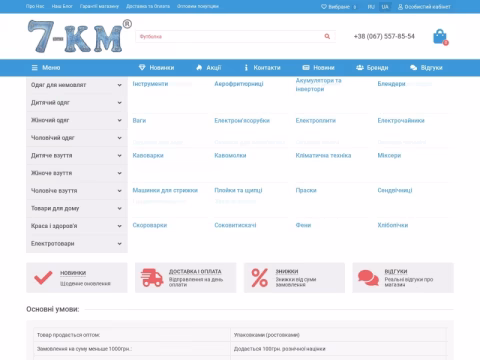Click the red checkmark Новинки icon
Screen dimensions: 480x360
click(x=43, y=278)
